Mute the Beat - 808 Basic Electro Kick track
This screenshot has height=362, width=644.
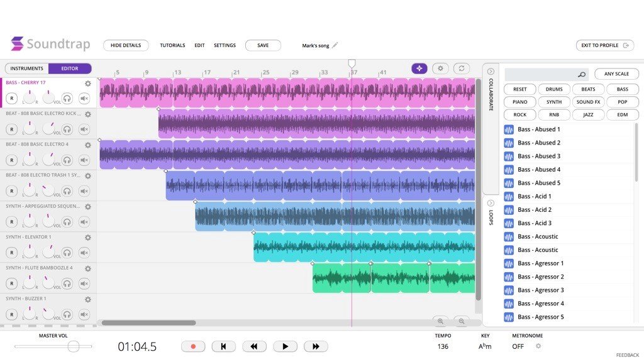click(86, 129)
